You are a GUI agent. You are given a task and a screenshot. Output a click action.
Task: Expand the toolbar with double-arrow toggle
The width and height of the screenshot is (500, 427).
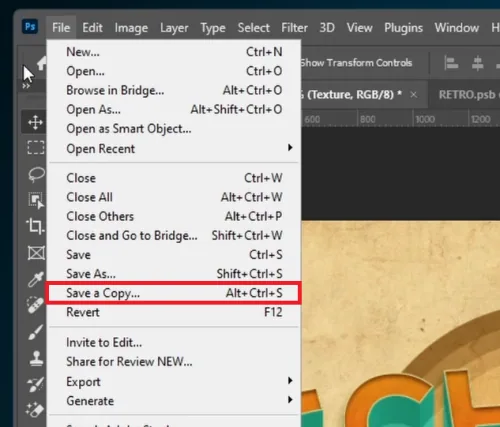[26, 86]
